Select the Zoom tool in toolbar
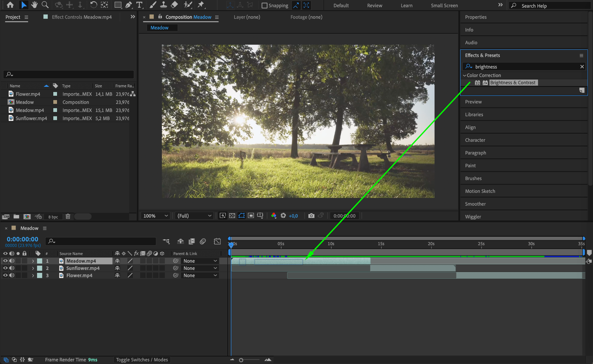593x364 pixels. pyautogui.click(x=45, y=5)
